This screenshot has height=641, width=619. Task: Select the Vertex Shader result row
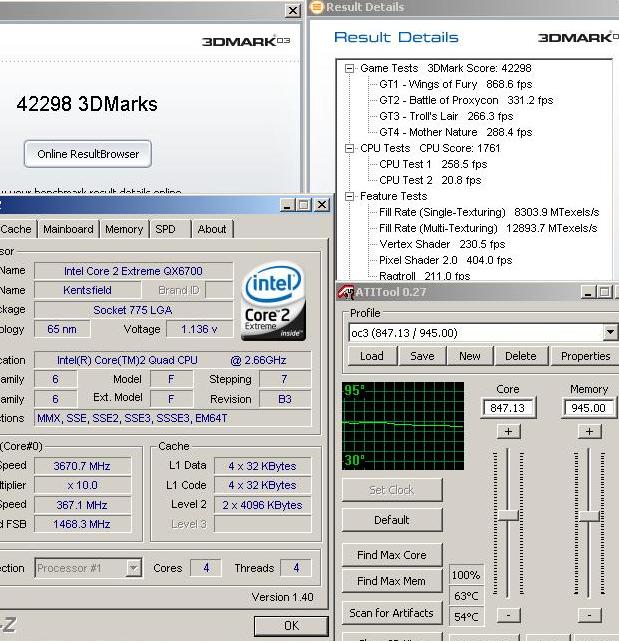tap(442, 244)
